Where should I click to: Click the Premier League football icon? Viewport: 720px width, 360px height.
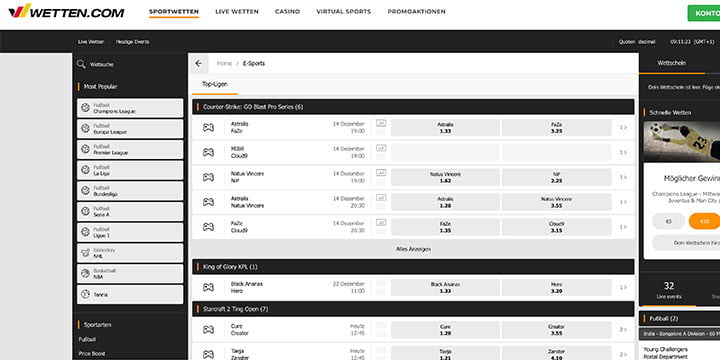pos(85,149)
